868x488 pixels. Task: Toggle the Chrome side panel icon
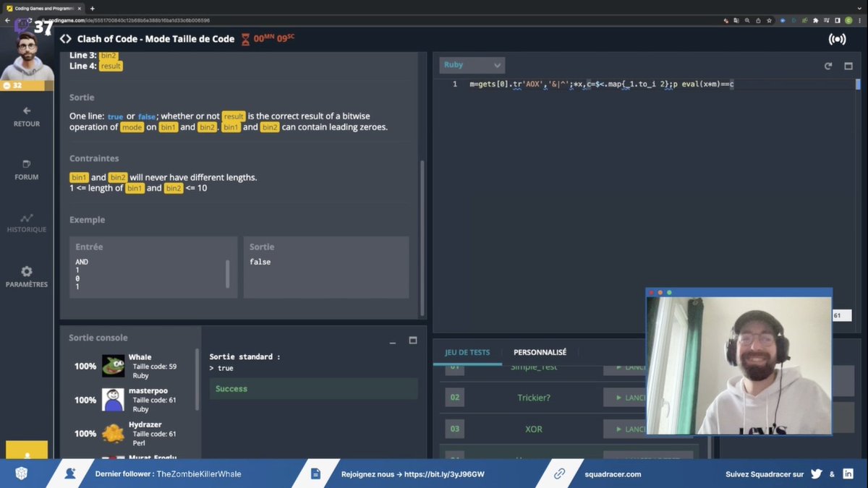click(x=838, y=21)
